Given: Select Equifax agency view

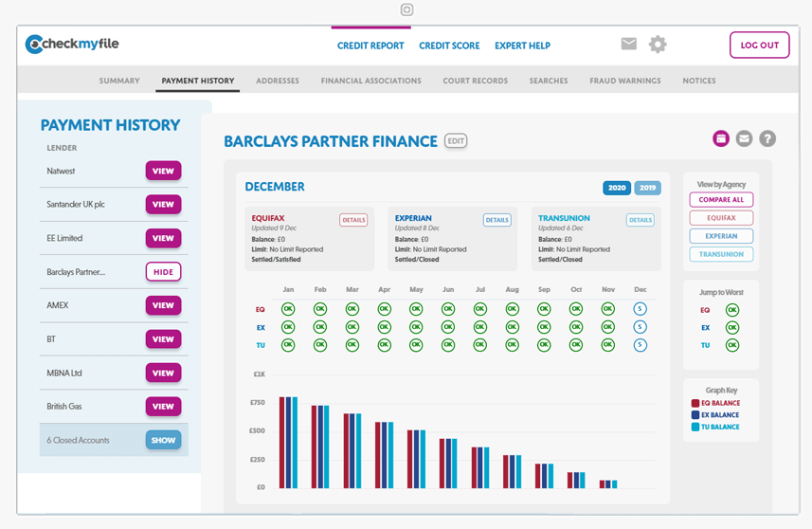Looking at the screenshot, I should [721, 218].
